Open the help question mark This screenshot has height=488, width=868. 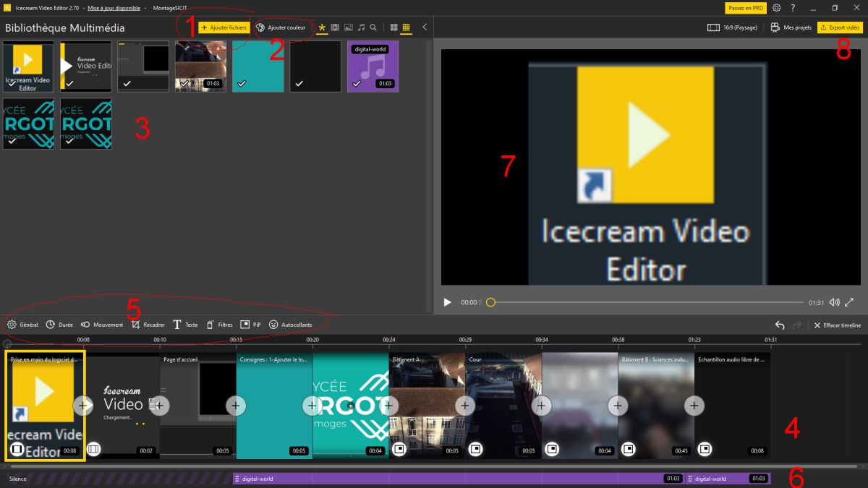[793, 7]
